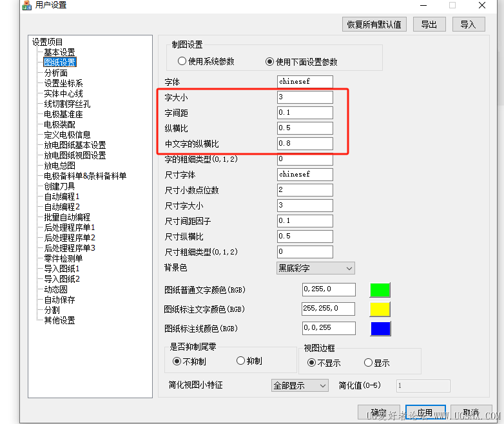Select 放电图纸基本设置 tree item

point(75,145)
